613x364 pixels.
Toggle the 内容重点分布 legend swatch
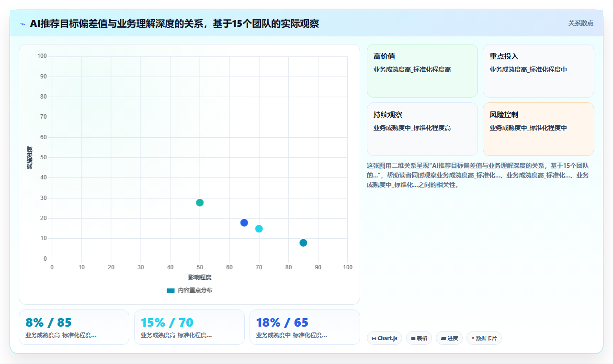coord(170,290)
